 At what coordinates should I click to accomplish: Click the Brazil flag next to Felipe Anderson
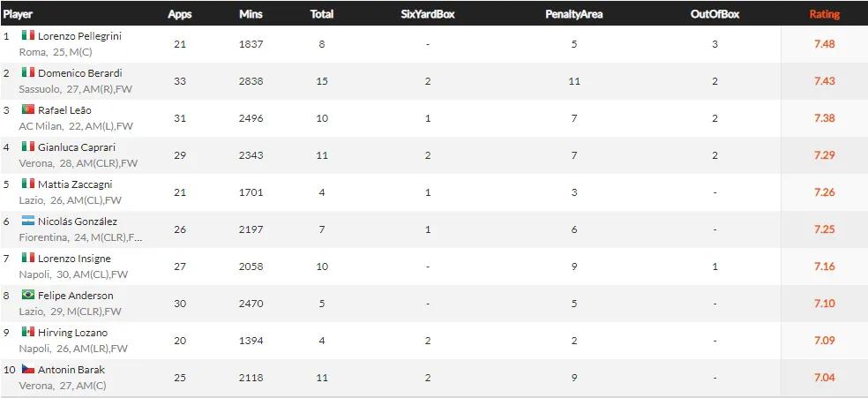(28, 296)
